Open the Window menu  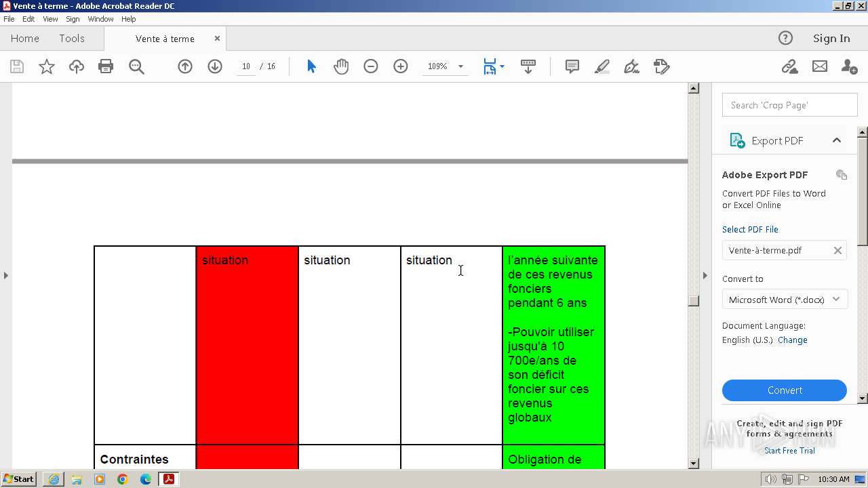click(x=100, y=19)
